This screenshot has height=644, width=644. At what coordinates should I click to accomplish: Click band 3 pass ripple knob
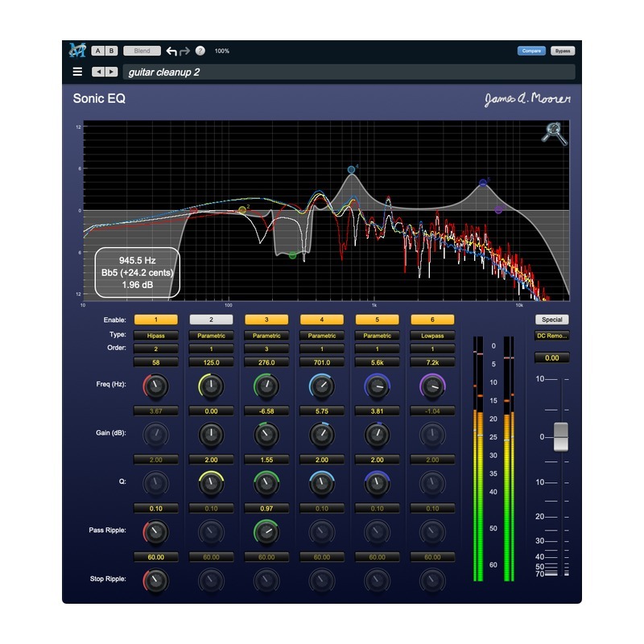pos(266,532)
